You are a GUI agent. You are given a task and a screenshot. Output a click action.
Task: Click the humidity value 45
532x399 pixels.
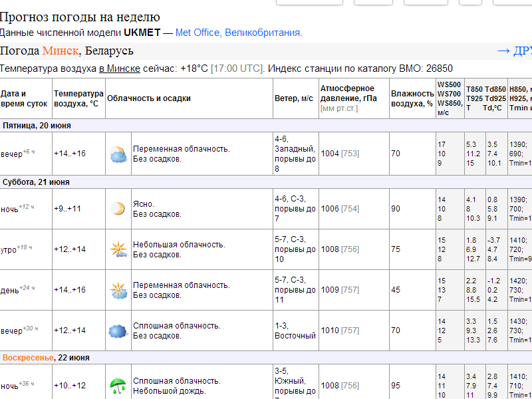pos(396,290)
